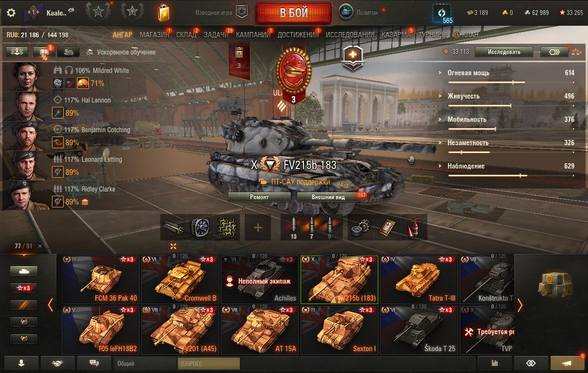Click the empty equipment plus slot
The image size is (588, 373).
pos(258,227)
